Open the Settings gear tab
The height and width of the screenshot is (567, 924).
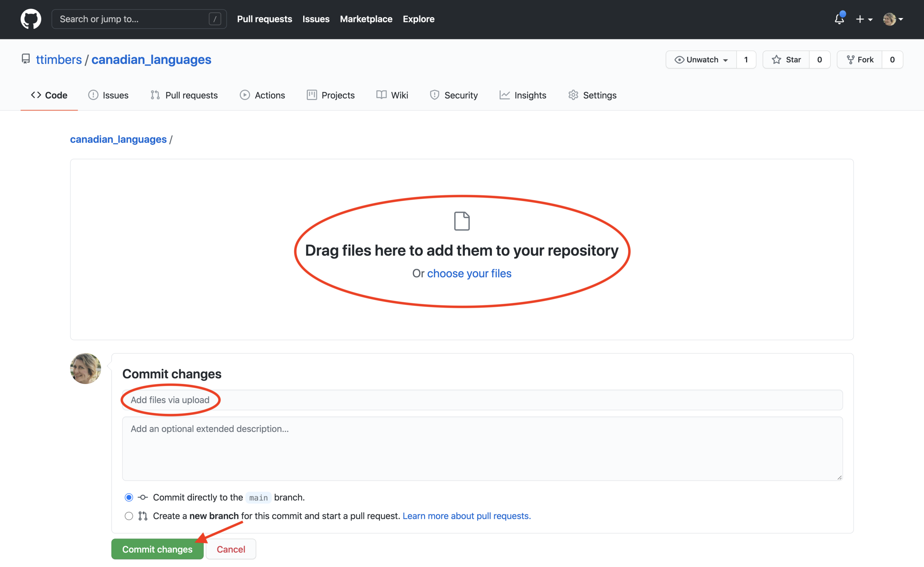coord(592,95)
